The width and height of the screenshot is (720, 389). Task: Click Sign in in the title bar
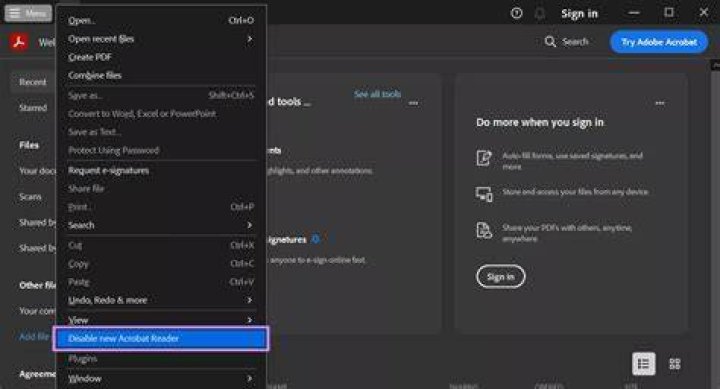(579, 14)
